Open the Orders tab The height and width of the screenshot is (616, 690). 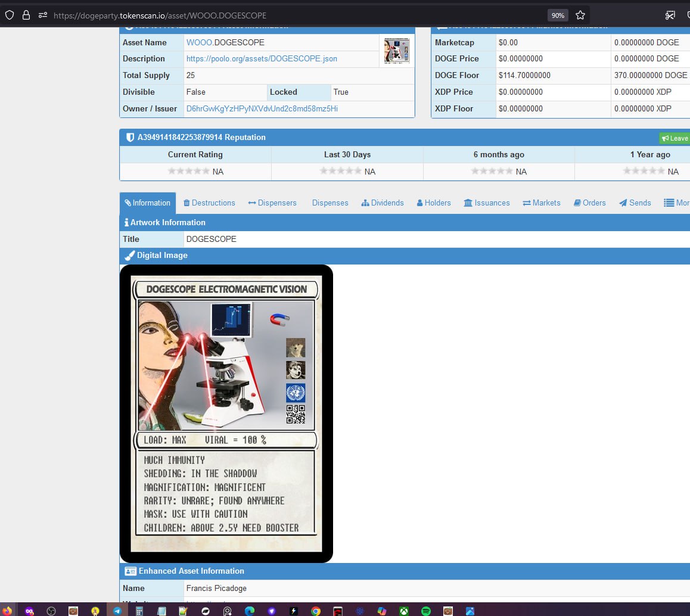pos(590,203)
